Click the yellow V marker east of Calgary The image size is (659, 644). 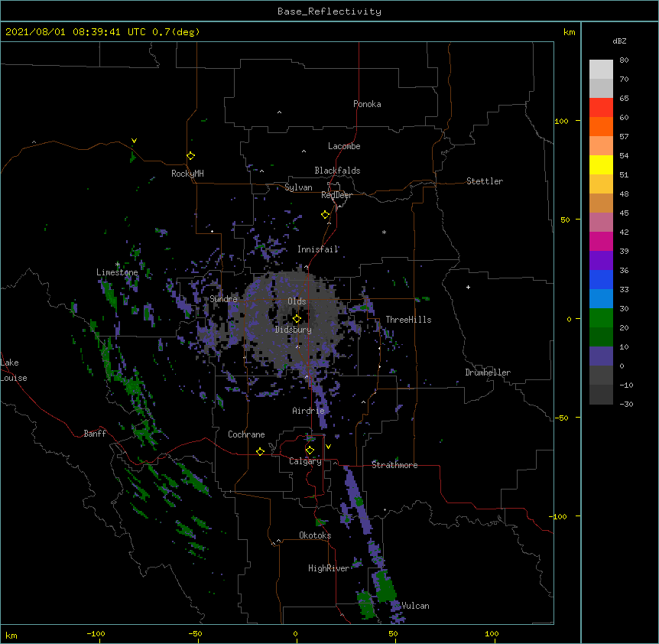tap(328, 447)
